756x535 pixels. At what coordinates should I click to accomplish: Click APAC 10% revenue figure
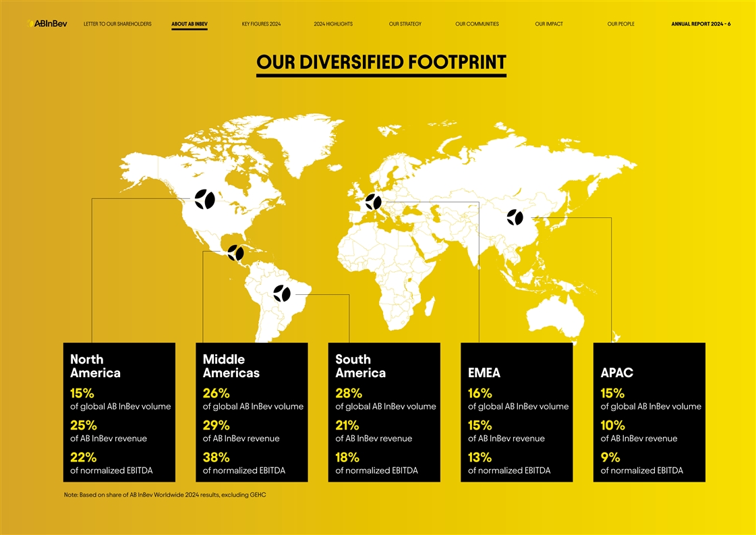[x=612, y=426]
